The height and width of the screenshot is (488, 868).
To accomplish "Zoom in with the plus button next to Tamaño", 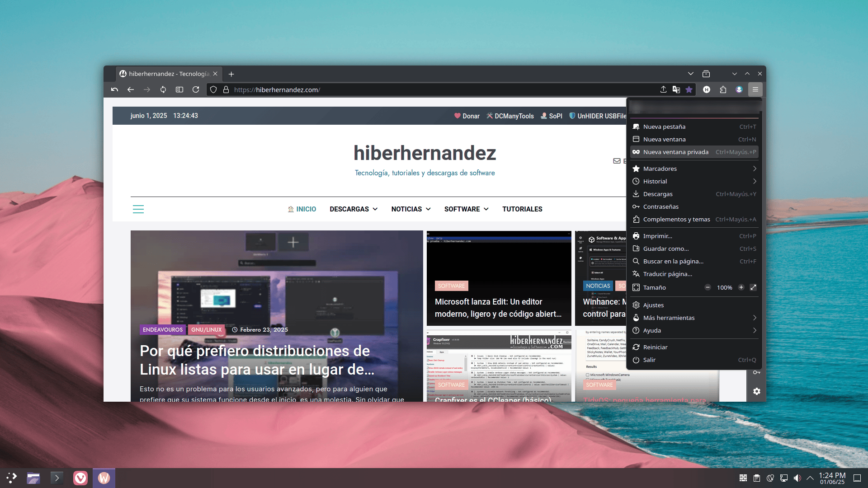I will 741,287.
